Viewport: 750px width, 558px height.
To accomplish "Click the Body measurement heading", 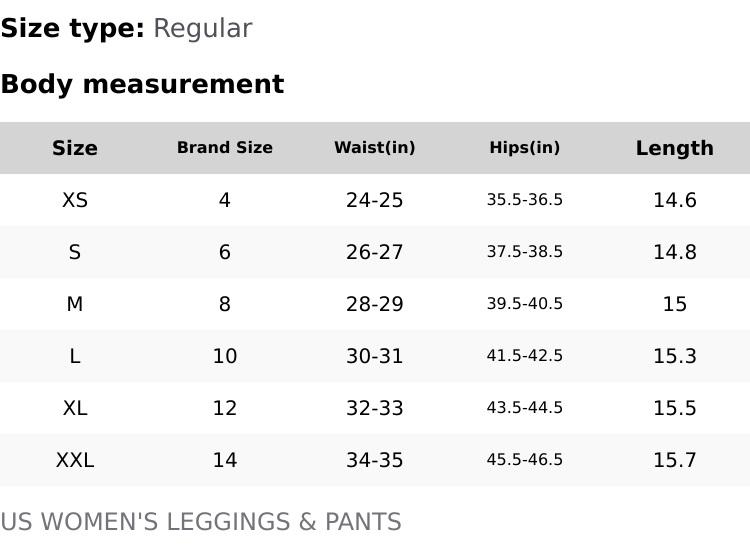I will tap(142, 84).
